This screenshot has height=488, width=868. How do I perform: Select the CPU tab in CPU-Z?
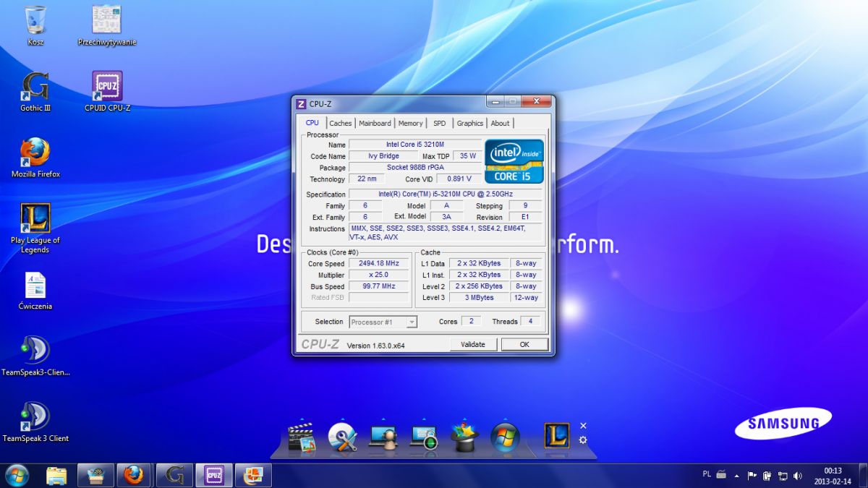312,123
